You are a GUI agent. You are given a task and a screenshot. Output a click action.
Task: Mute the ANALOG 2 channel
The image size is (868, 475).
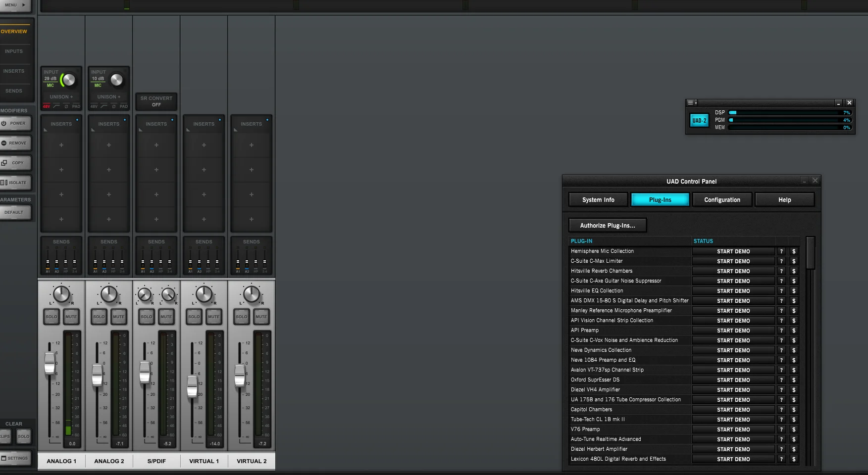click(119, 317)
